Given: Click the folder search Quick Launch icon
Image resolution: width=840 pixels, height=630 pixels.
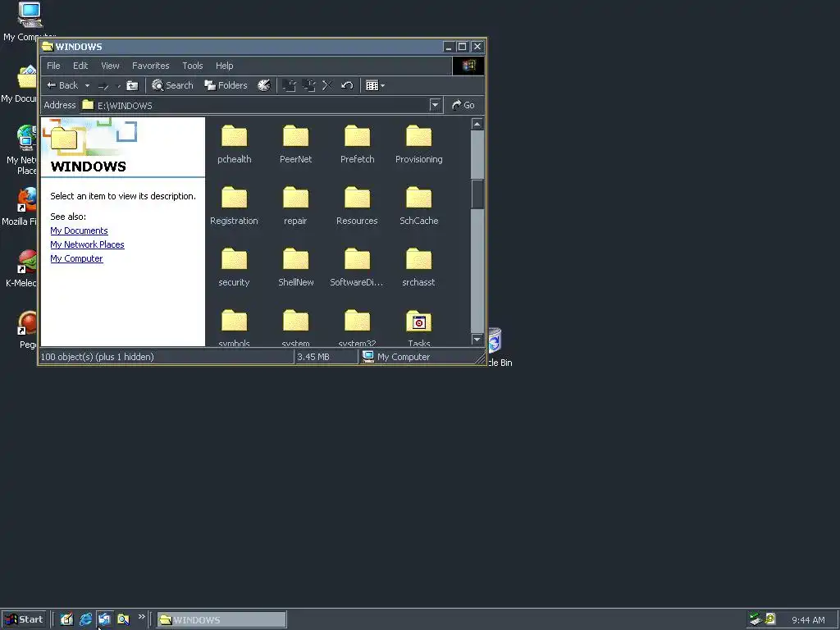Looking at the screenshot, I should (123, 619).
